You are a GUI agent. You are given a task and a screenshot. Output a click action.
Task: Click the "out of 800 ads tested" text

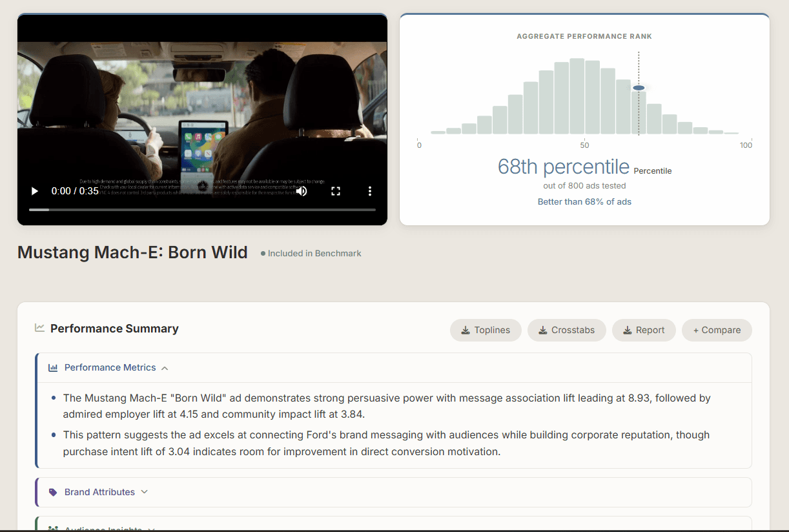click(x=584, y=186)
